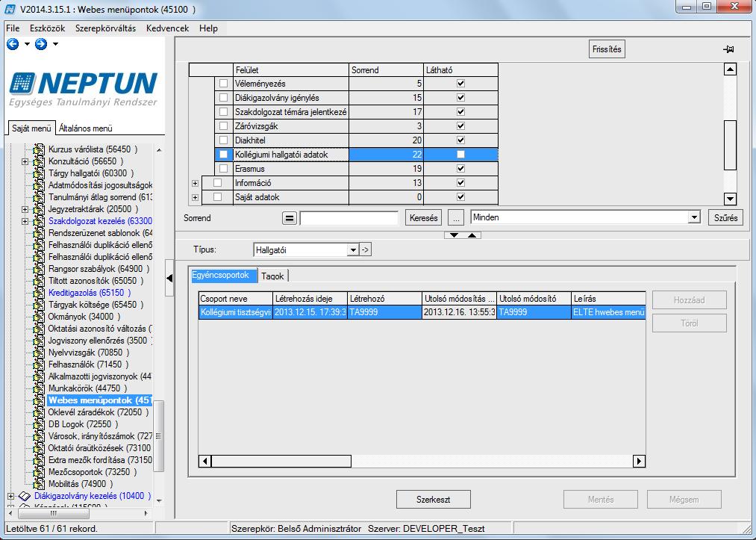The width and height of the screenshot is (756, 540).
Task: Toggle Látható checkbox for Erasmus row
Action: 461,168
